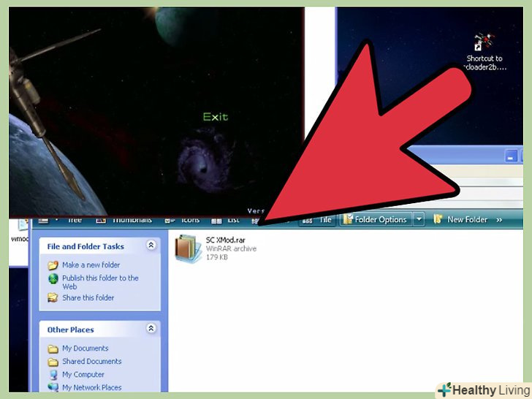The width and height of the screenshot is (532, 399).
Task: Switch to Tile view in the toolbar
Action: click(x=316, y=220)
